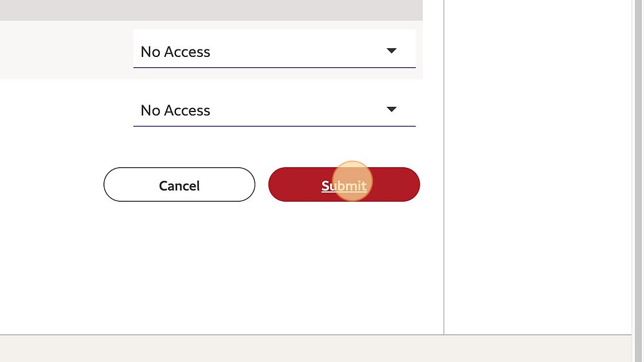644x362 pixels.
Task: Click the Cancel label text
Action: pos(179,186)
